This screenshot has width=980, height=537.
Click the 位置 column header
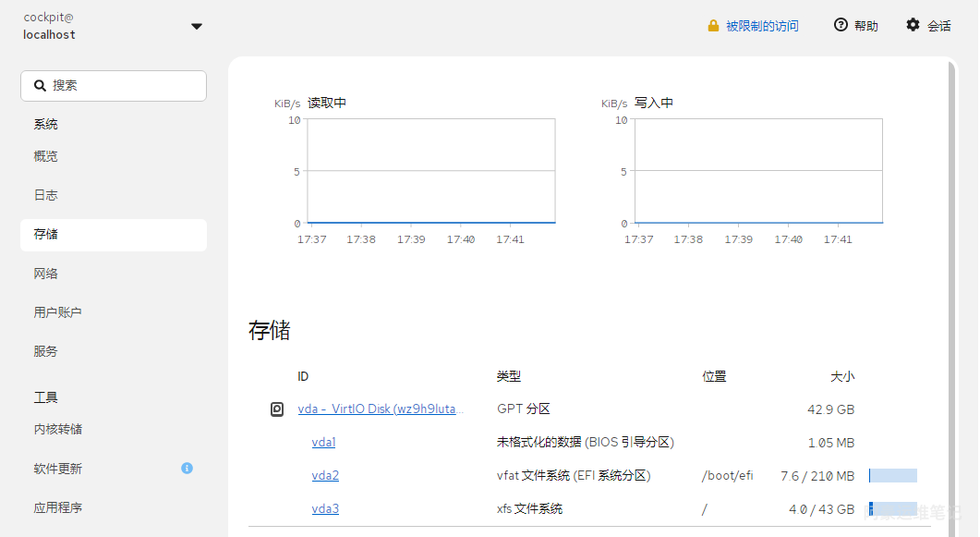[x=714, y=376]
